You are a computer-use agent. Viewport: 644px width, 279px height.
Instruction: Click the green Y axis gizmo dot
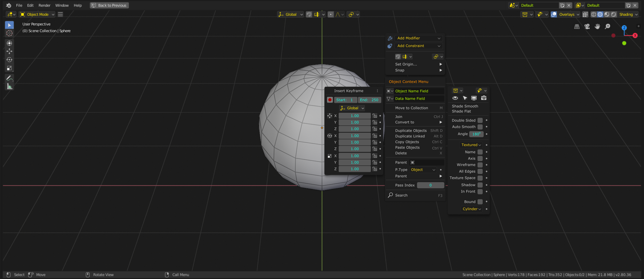(624, 43)
